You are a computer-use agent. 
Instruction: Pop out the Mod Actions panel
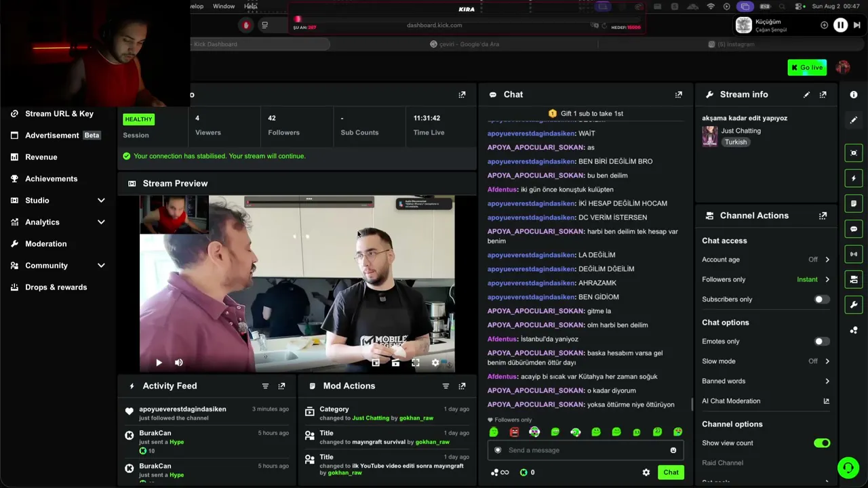462,386
